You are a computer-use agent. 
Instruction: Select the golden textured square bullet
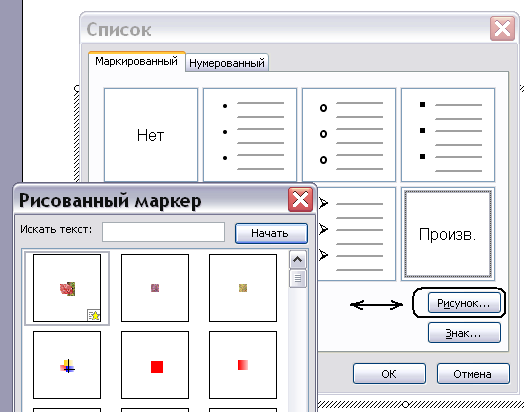click(243, 288)
